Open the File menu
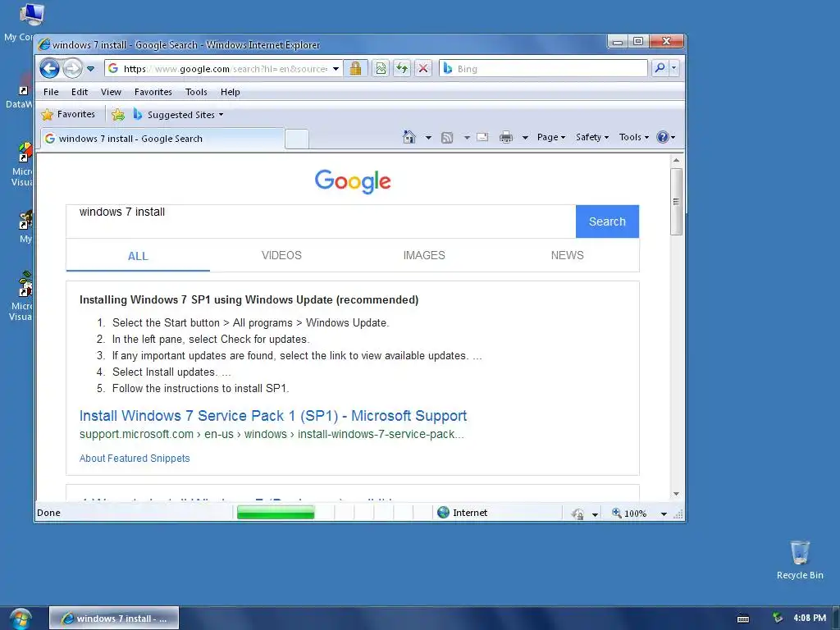 (51, 92)
